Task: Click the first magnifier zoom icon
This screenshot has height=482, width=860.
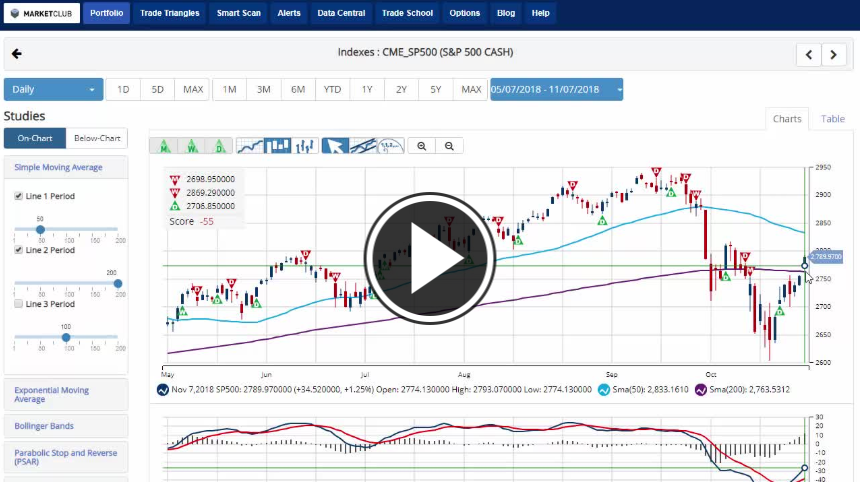Action: point(422,146)
